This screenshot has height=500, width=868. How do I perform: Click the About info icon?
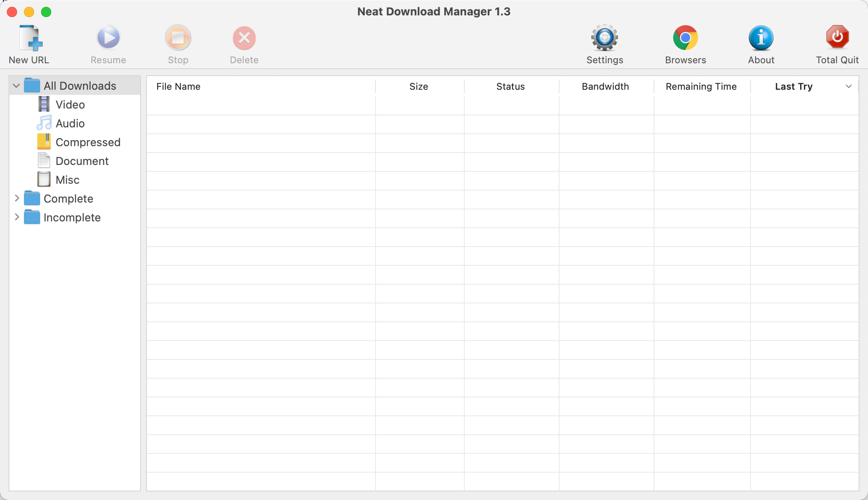click(761, 38)
